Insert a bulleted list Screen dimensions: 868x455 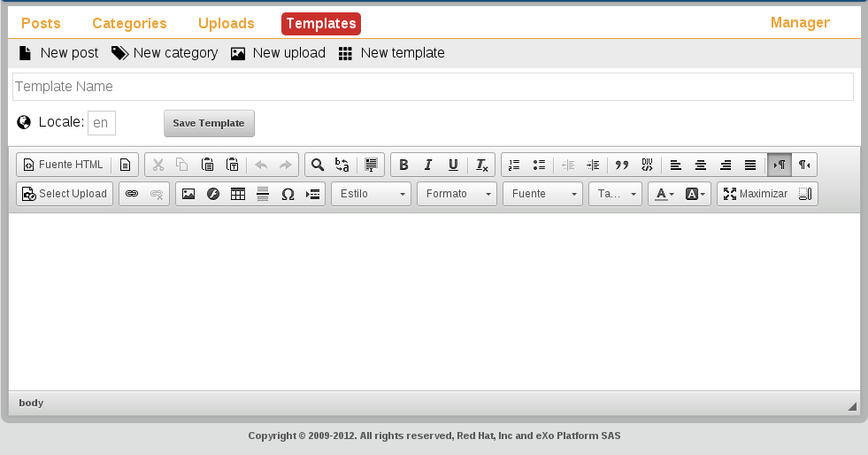click(x=539, y=165)
